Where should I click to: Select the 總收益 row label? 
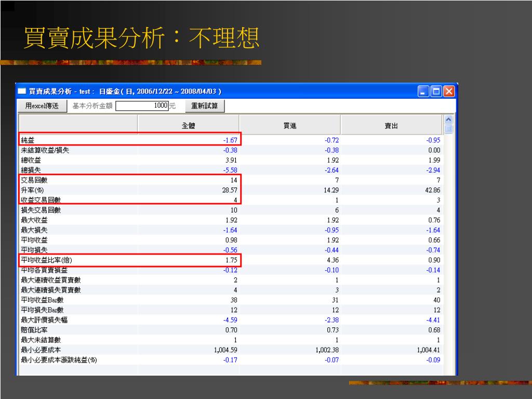pyautogui.click(x=31, y=160)
